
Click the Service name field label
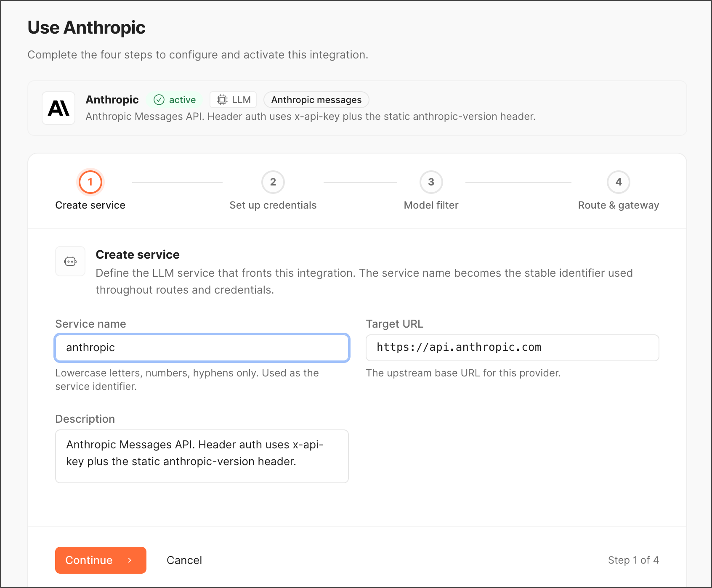[x=90, y=324]
